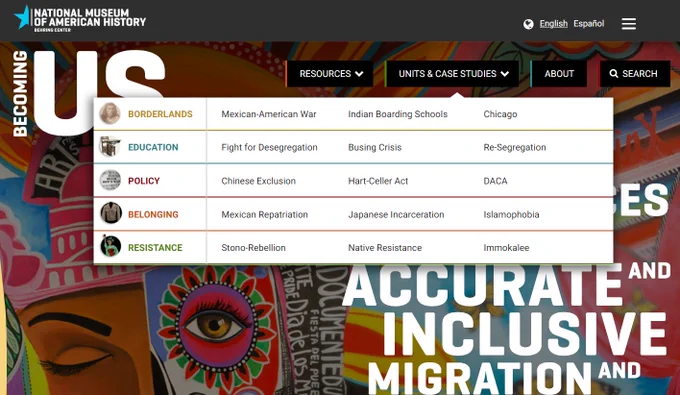Open the About page
Image resolution: width=680 pixels, height=395 pixels.
click(x=559, y=74)
